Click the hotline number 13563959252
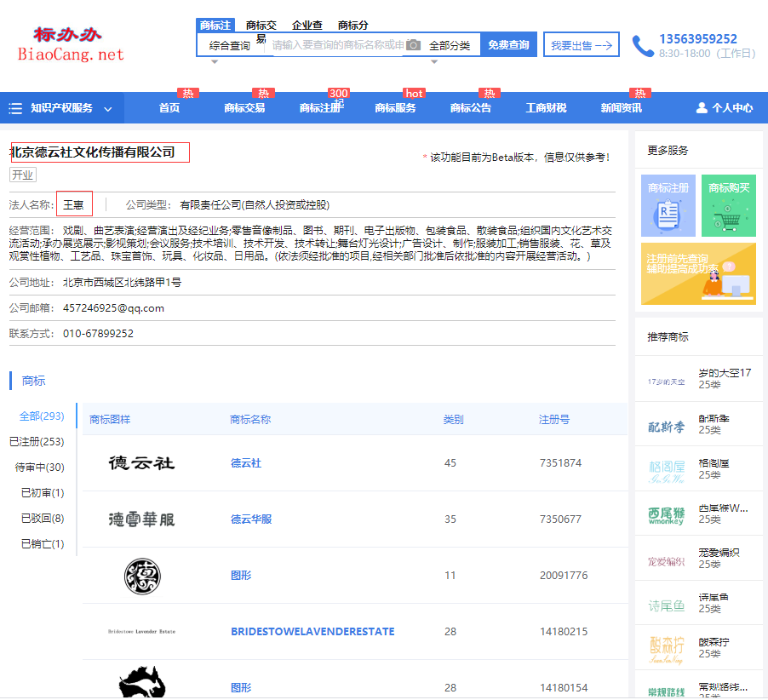This screenshot has height=700, width=768. (x=698, y=38)
